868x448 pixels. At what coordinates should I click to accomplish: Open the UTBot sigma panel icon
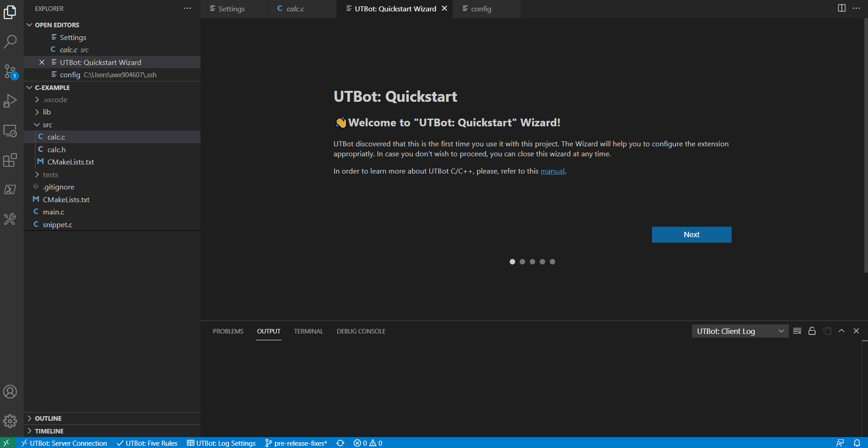10,189
